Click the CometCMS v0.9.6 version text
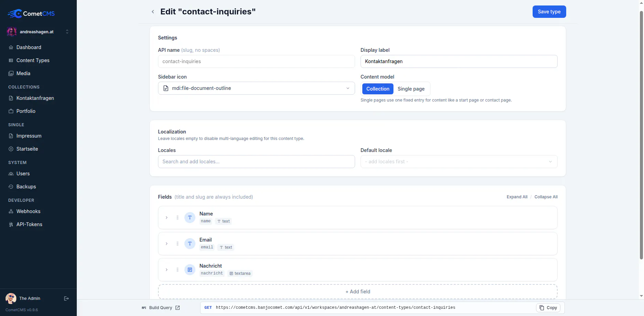 point(22,310)
